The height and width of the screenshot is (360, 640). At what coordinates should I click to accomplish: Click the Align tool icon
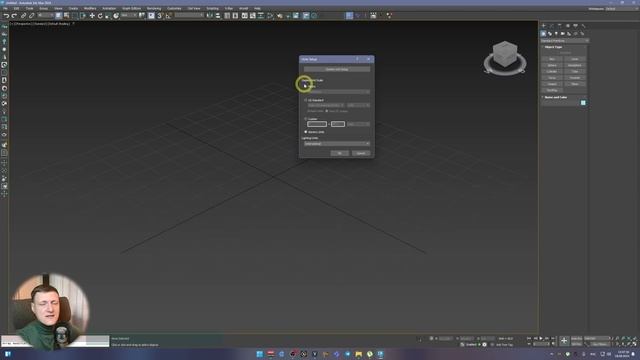point(218,16)
